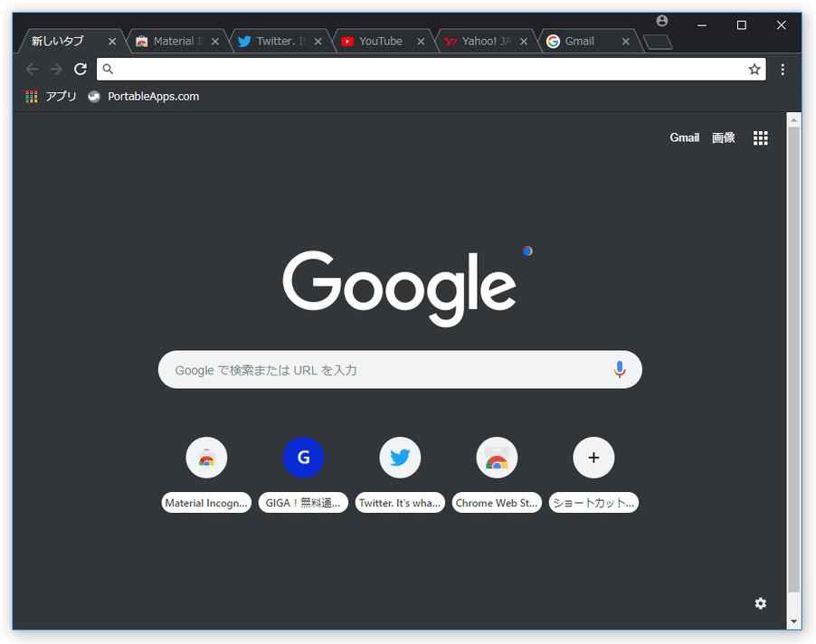This screenshot has height=644, width=816.
Task: Close the 新しいタブ tab
Action: (112, 42)
